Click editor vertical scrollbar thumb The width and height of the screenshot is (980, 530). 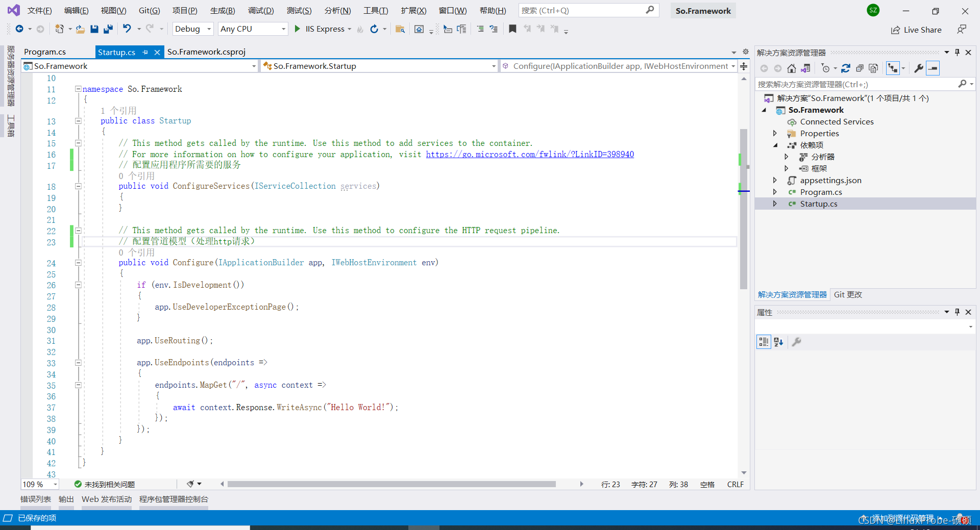pos(744,209)
